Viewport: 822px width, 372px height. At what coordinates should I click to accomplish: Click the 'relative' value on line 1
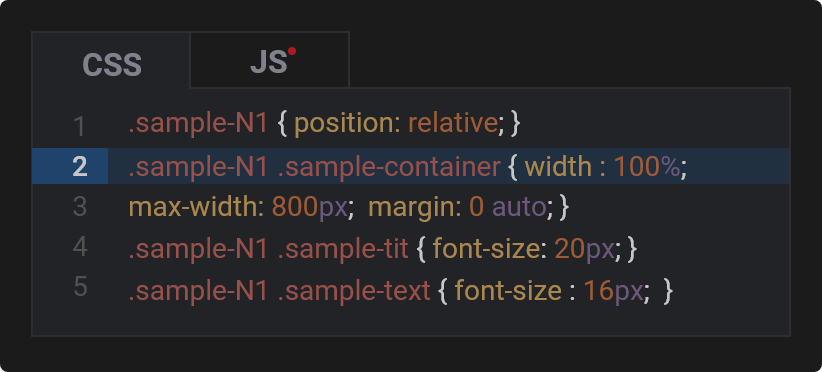pyautogui.click(x=452, y=124)
